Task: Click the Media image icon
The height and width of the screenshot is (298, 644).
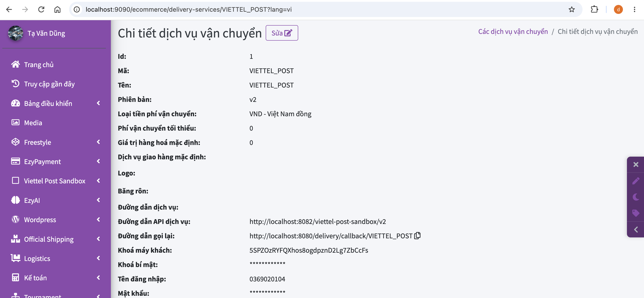Action: tap(15, 122)
